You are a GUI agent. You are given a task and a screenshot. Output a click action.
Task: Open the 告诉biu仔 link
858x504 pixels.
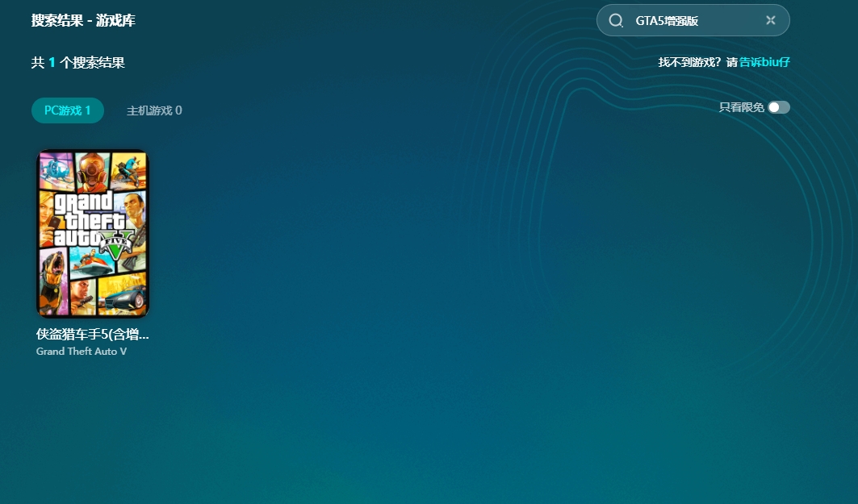(764, 62)
